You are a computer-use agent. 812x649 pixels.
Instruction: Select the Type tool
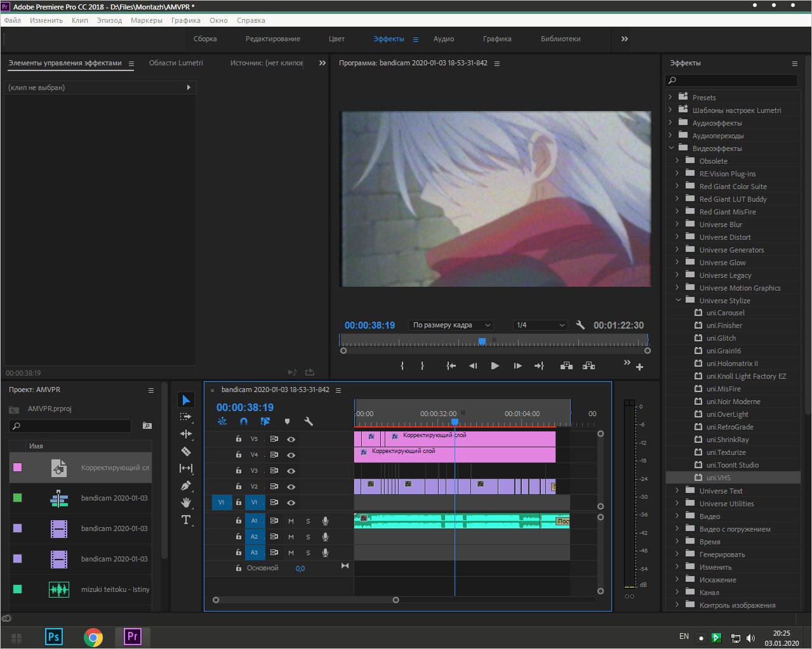(x=186, y=520)
